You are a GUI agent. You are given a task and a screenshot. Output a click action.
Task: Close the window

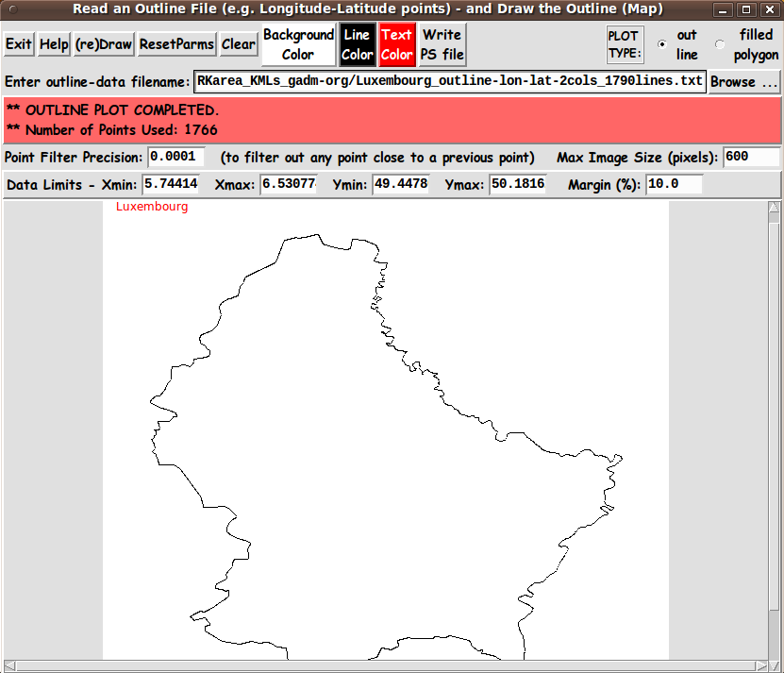pyautogui.click(x=770, y=9)
